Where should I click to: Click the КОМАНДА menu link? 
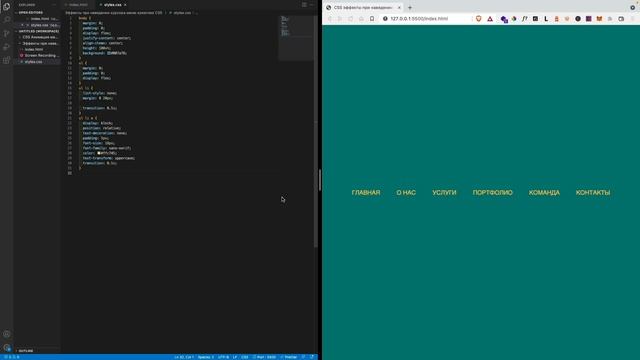coord(544,193)
